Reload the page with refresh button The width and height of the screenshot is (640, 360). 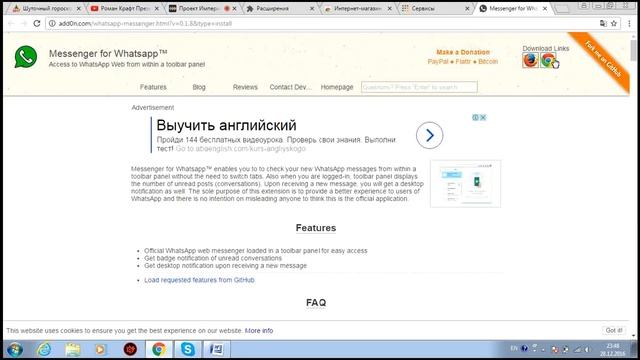pyautogui.click(x=37, y=23)
